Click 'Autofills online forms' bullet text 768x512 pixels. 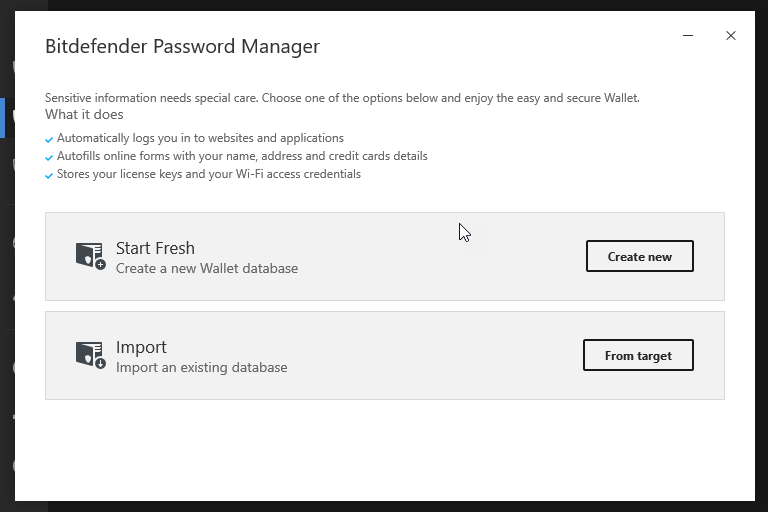tap(242, 156)
